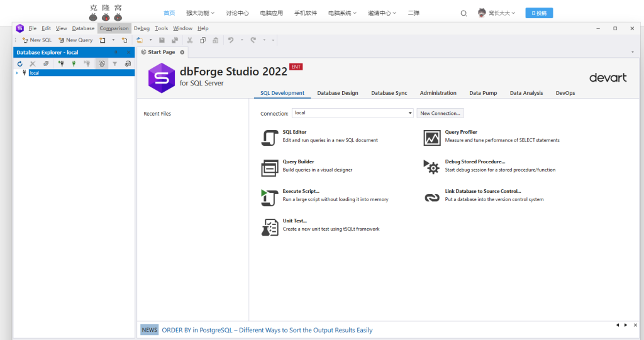Open the Comparison menu

(x=114, y=28)
